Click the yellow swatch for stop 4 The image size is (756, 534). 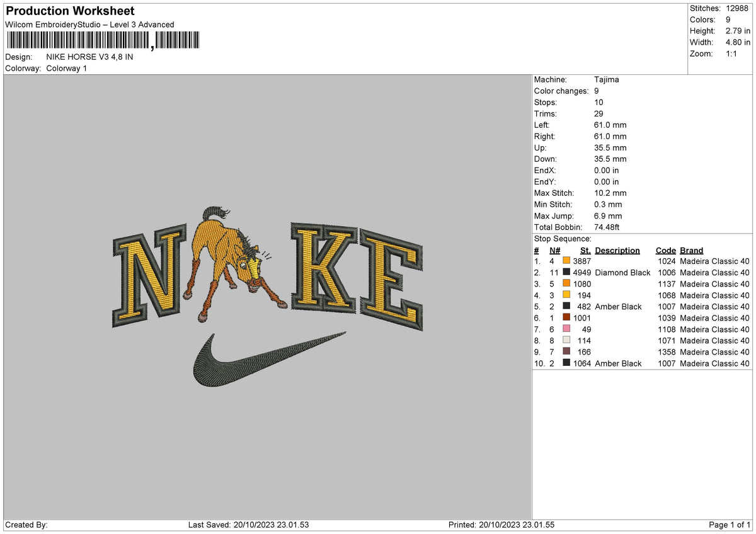(x=566, y=295)
